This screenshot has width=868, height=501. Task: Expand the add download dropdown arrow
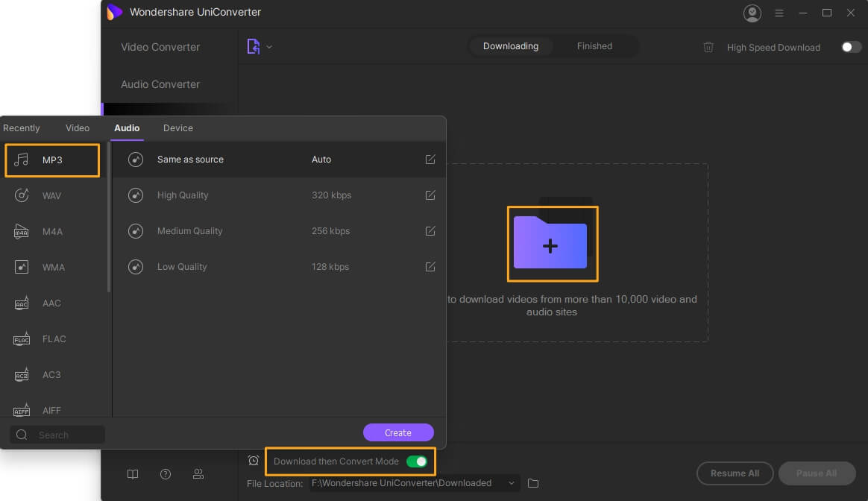tap(269, 47)
